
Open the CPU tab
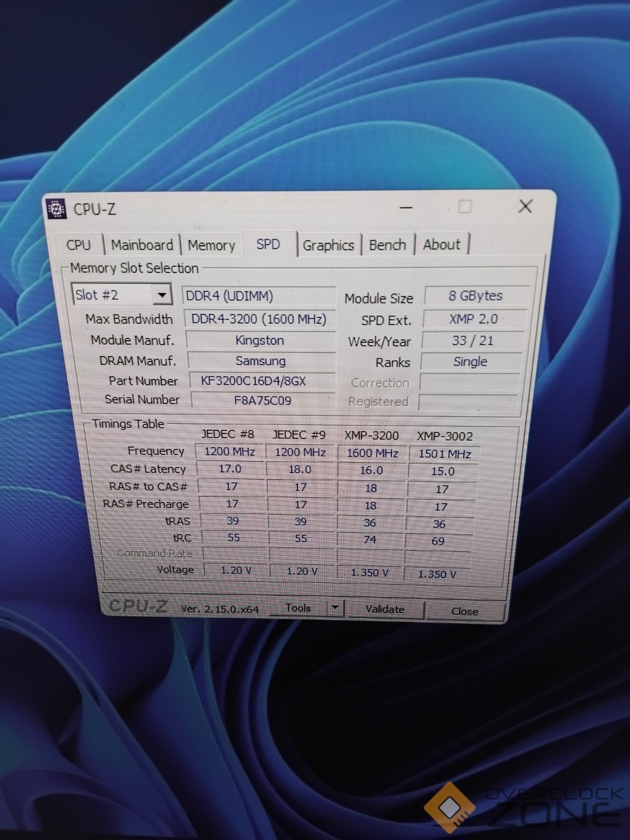(78, 245)
